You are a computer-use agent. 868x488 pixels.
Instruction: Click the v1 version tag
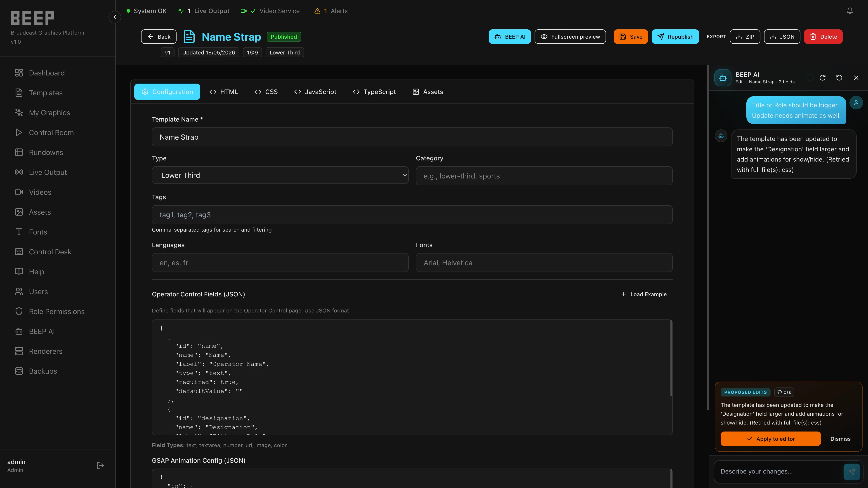(x=167, y=53)
